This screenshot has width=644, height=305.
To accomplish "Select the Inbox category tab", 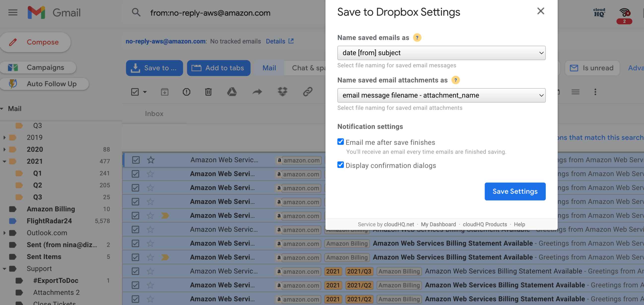I will (x=154, y=114).
